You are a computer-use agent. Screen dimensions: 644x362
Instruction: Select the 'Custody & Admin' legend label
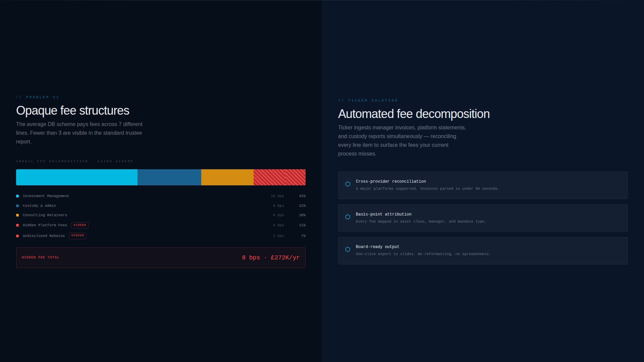pos(39,206)
